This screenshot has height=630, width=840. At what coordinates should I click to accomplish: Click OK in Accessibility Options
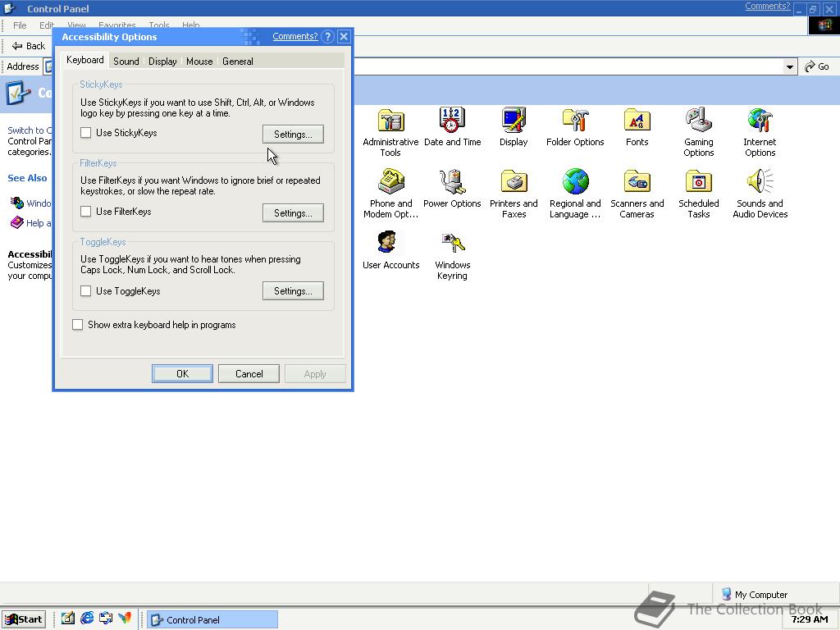coord(182,373)
